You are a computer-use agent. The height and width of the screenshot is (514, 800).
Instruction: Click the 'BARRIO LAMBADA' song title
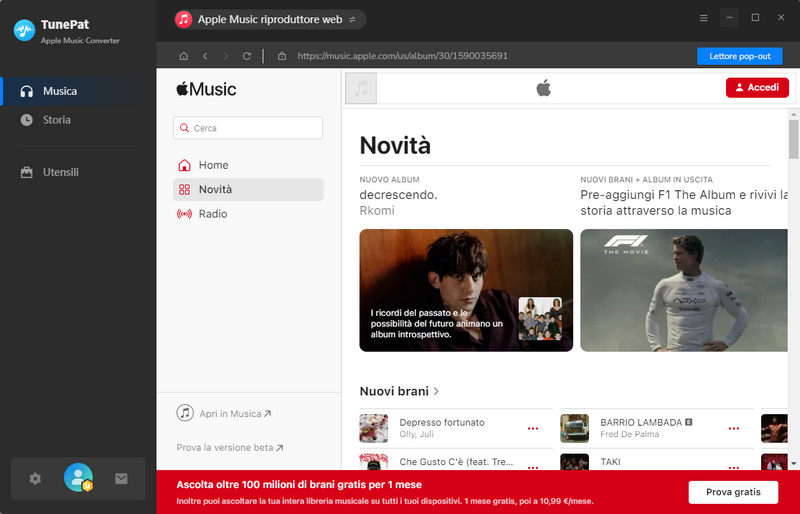coord(641,423)
